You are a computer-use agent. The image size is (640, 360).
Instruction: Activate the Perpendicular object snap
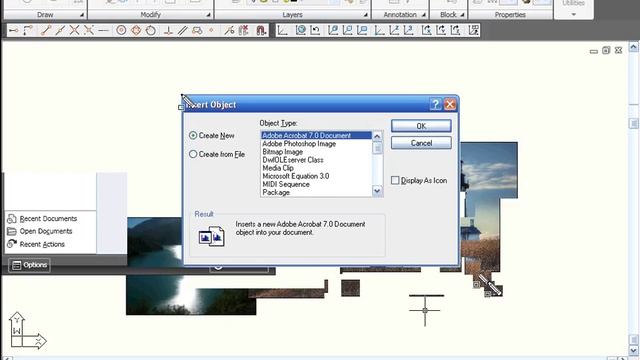(168, 31)
